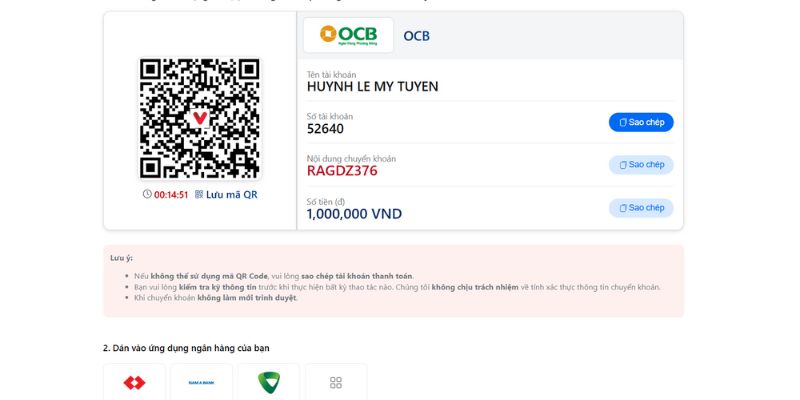Click the Số tiền (đ) label
Viewport: 800px width, 400px height.
pos(326,202)
